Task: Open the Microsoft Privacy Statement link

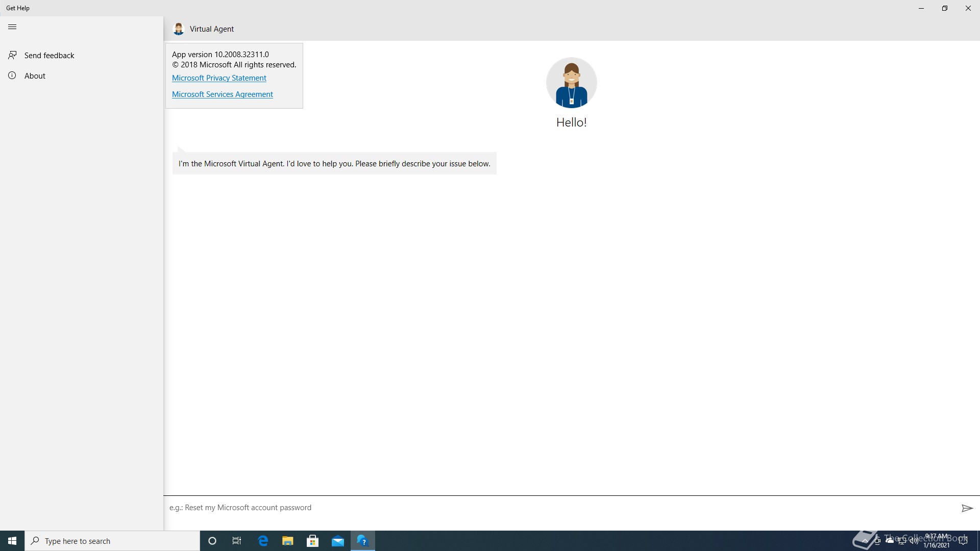Action: [x=219, y=78]
